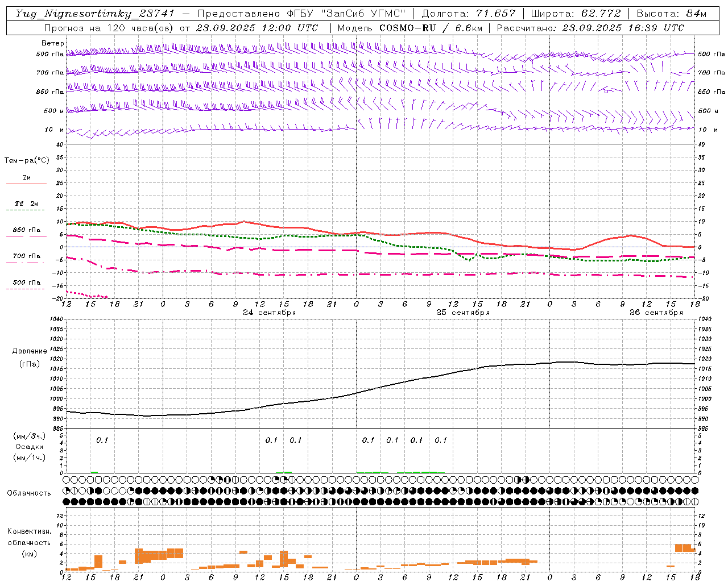Click the 500 гПа temperature legend label
728x582 pixels.
point(27,282)
